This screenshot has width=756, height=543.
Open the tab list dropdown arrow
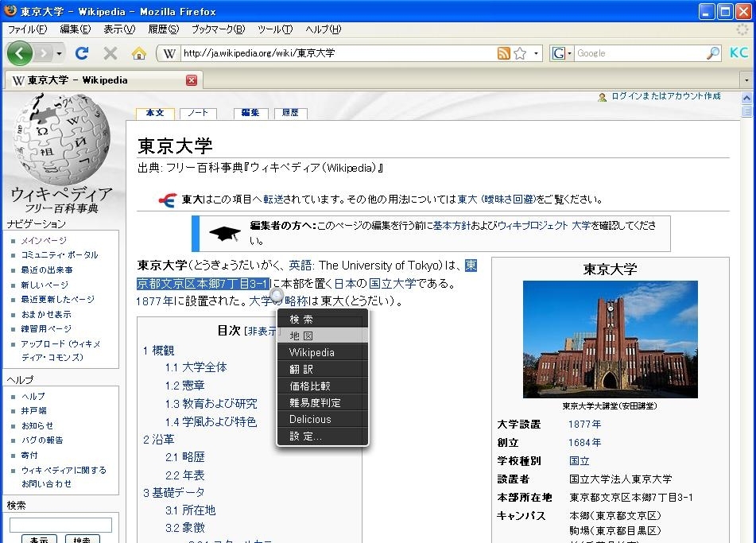pyautogui.click(x=746, y=80)
